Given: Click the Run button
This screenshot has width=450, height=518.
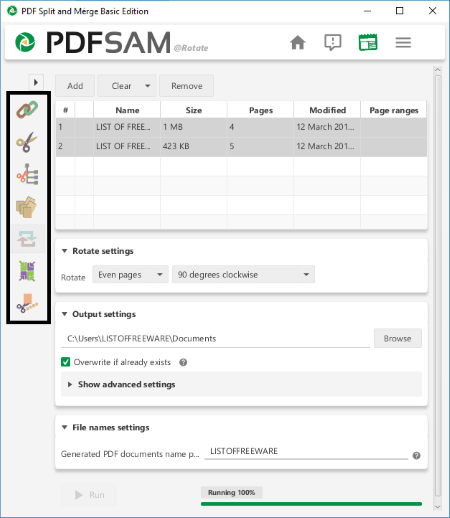Looking at the screenshot, I should [89, 495].
